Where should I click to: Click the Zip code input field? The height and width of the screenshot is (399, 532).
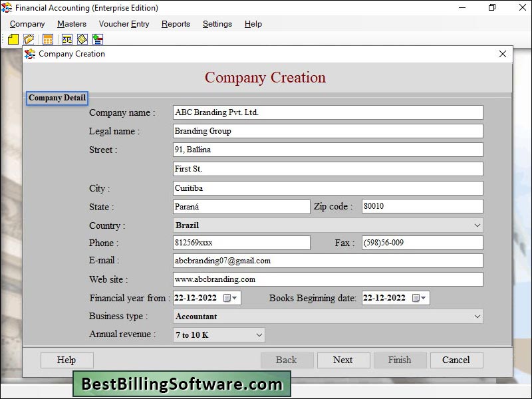point(420,206)
